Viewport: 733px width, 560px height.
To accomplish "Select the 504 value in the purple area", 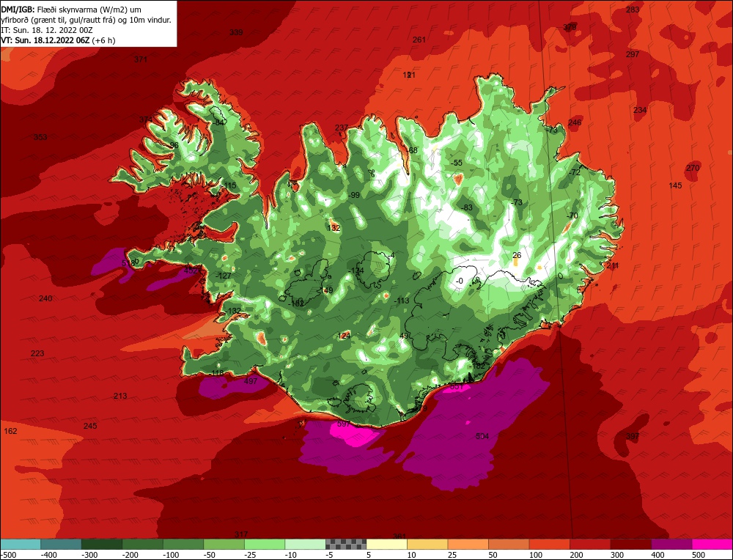I will coord(482,436).
